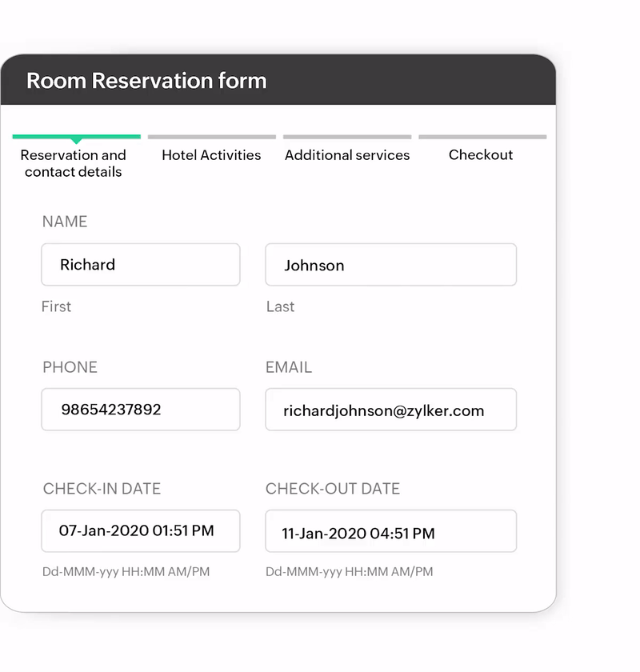
Task: Focus the Last name field containing Johnson
Action: point(390,265)
